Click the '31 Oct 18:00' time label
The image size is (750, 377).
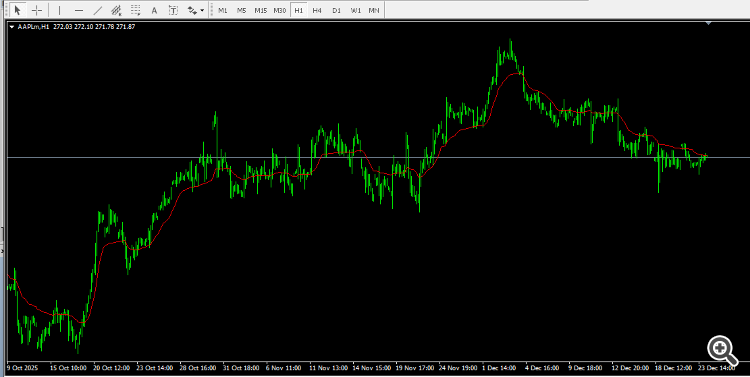pos(241,368)
